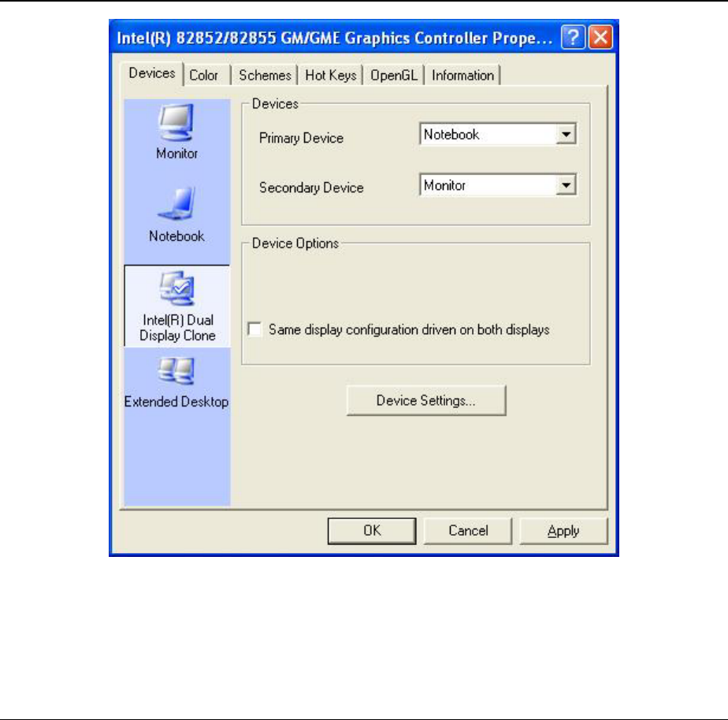Enable same display configuration on both displays
The image size is (728, 720).
[255, 329]
